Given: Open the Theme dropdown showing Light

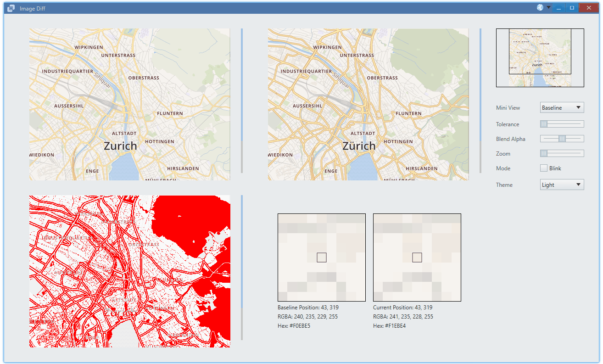Looking at the screenshot, I should (562, 185).
